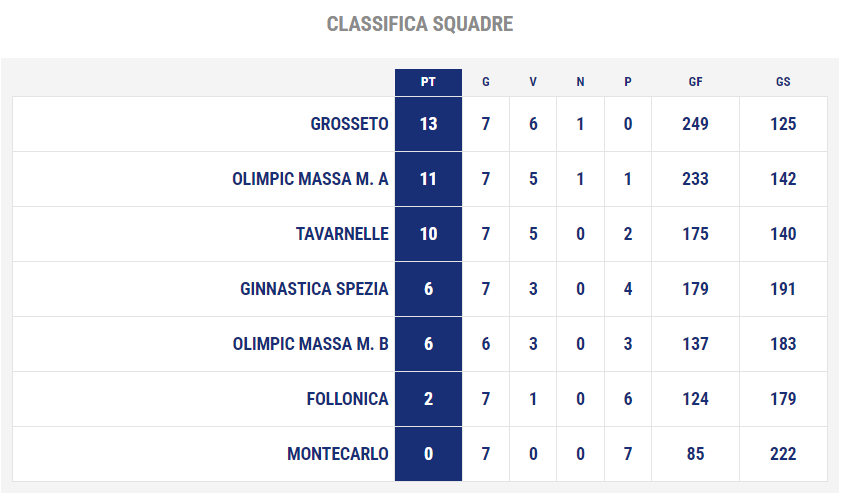This screenshot has height=499, width=843.
Task: Select the GF column header
Action: point(695,82)
